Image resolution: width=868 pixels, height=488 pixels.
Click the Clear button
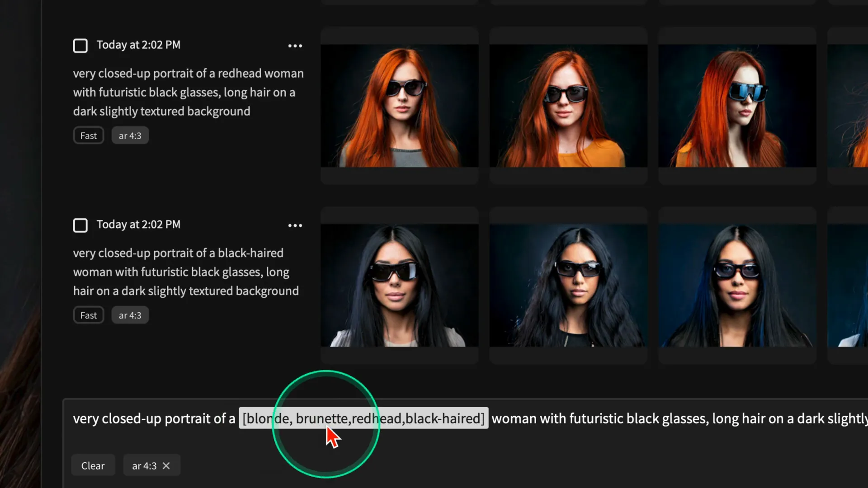[x=93, y=465]
